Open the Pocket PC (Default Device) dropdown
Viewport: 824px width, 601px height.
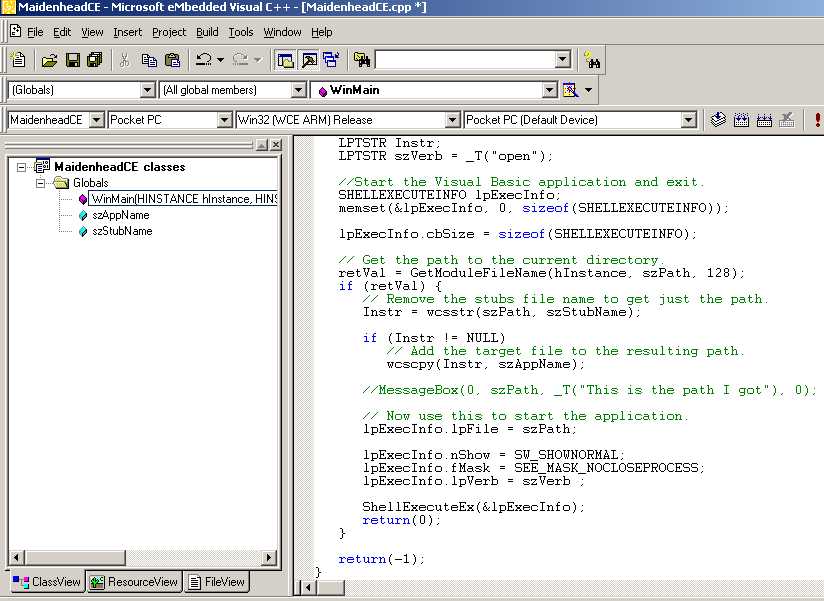tap(688, 120)
